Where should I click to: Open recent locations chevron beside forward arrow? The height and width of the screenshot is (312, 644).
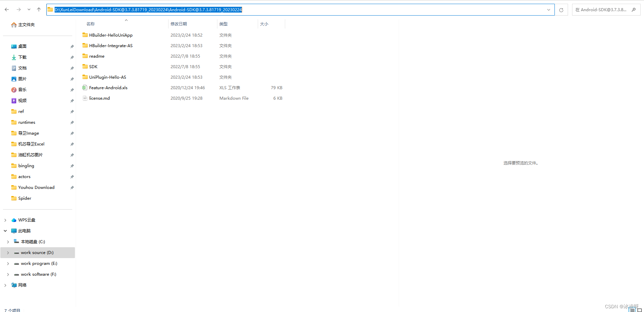tap(29, 9)
